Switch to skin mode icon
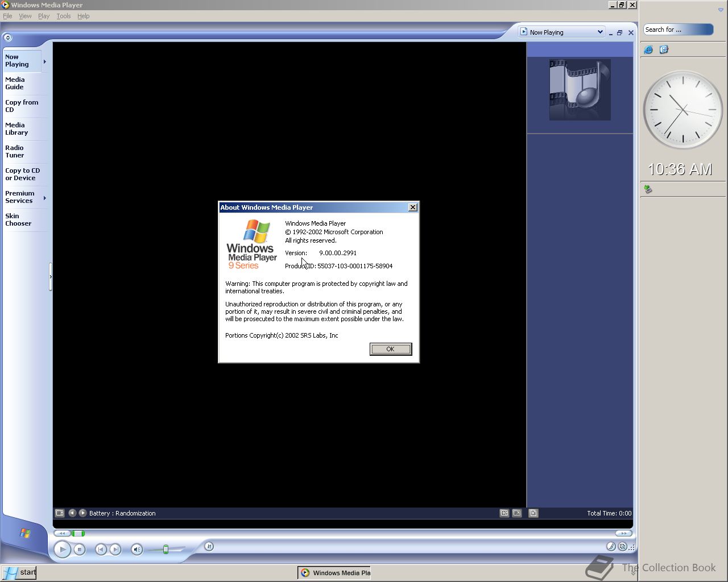Image resolution: width=728 pixels, height=582 pixels. (623, 547)
